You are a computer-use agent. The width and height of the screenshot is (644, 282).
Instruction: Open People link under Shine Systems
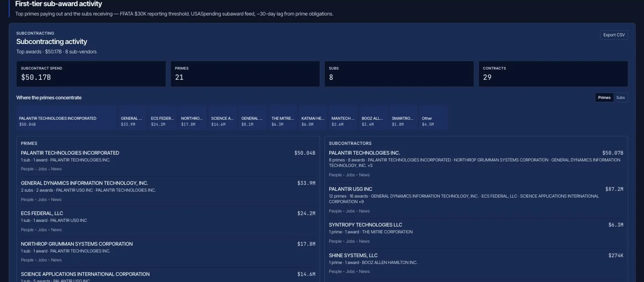coord(335,272)
